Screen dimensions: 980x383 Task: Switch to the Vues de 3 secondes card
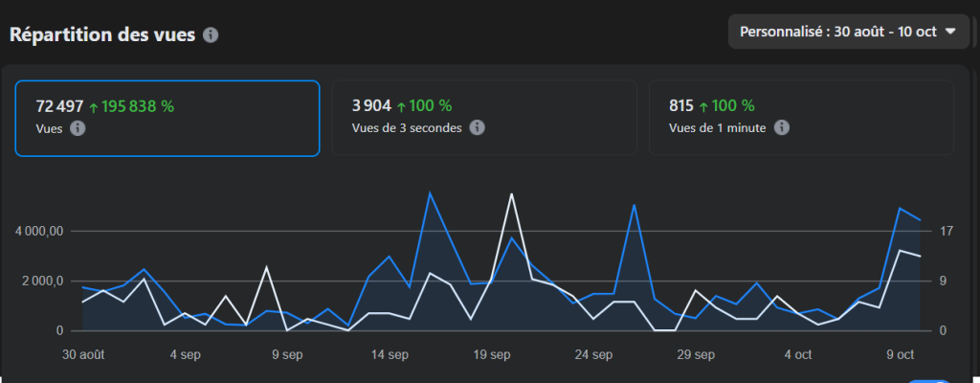483,118
